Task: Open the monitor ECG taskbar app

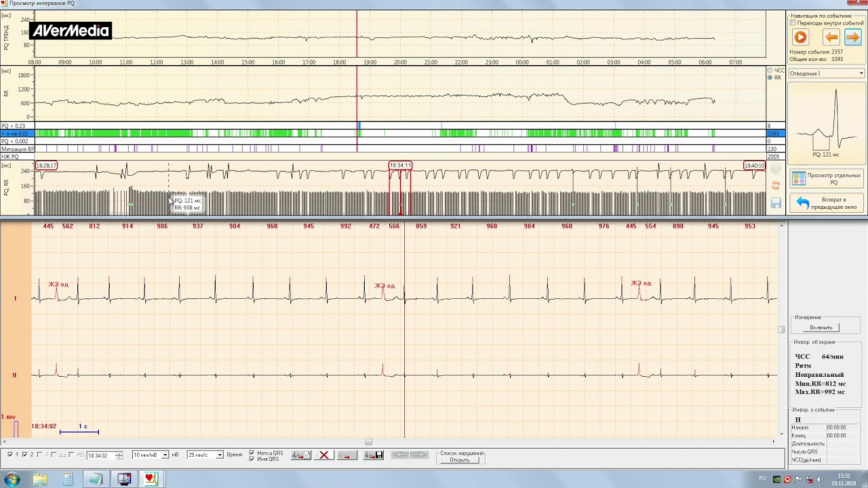Action: [123, 479]
